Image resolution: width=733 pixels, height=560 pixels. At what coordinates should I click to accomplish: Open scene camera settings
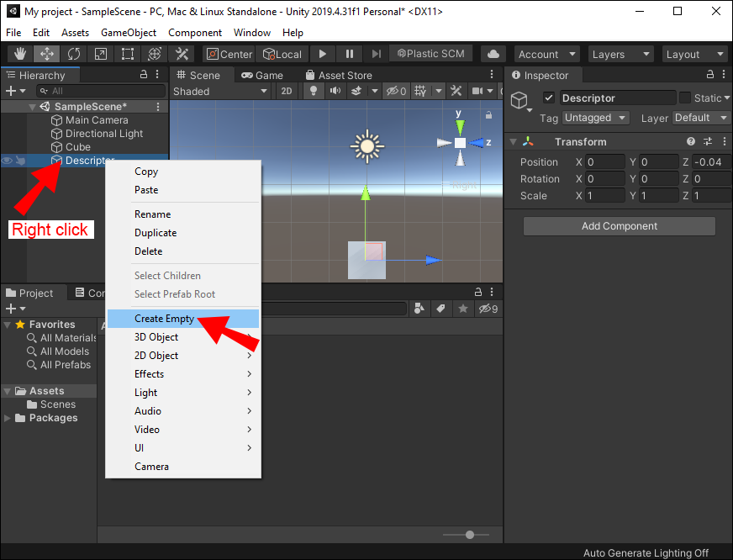tap(477, 91)
